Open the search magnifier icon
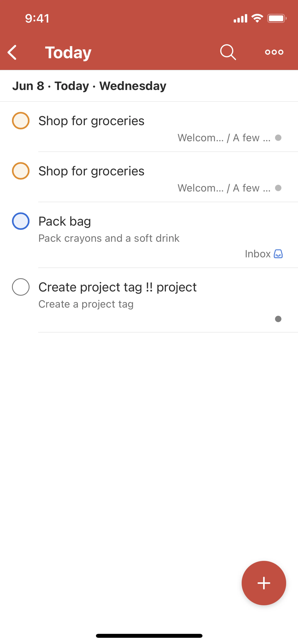 click(228, 52)
